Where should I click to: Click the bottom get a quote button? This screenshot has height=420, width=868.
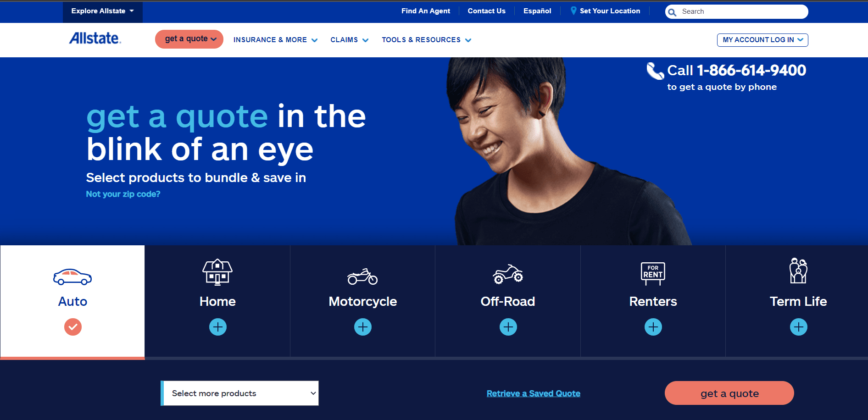(x=729, y=393)
